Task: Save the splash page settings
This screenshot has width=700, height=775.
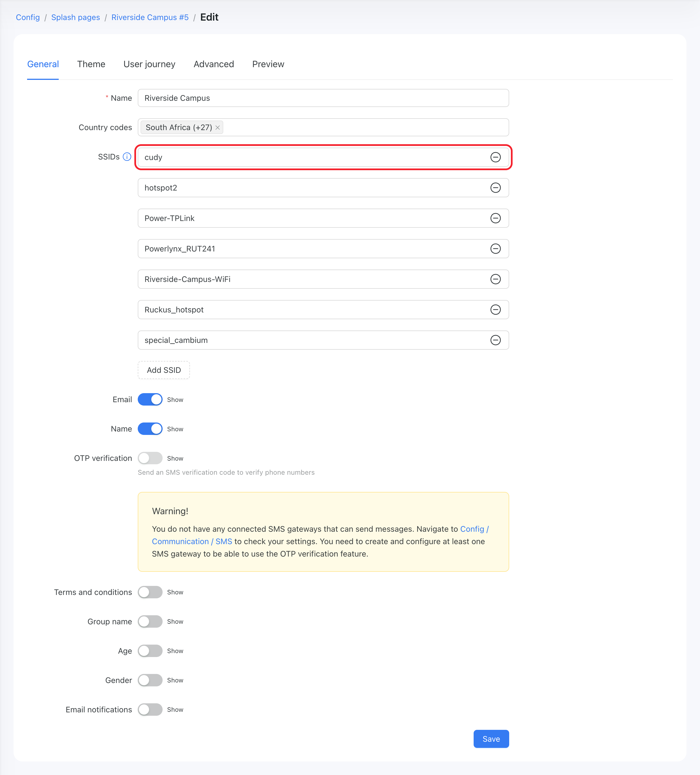Action: [491, 739]
